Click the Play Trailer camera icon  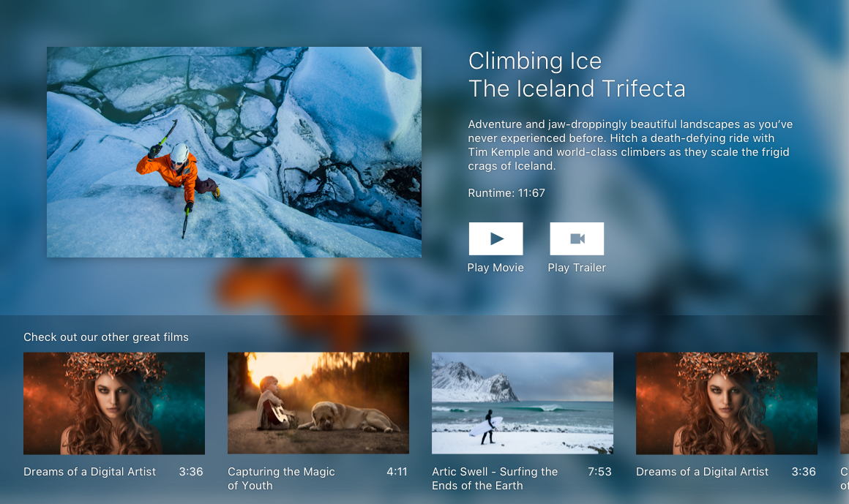pyautogui.click(x=577, y=238)
